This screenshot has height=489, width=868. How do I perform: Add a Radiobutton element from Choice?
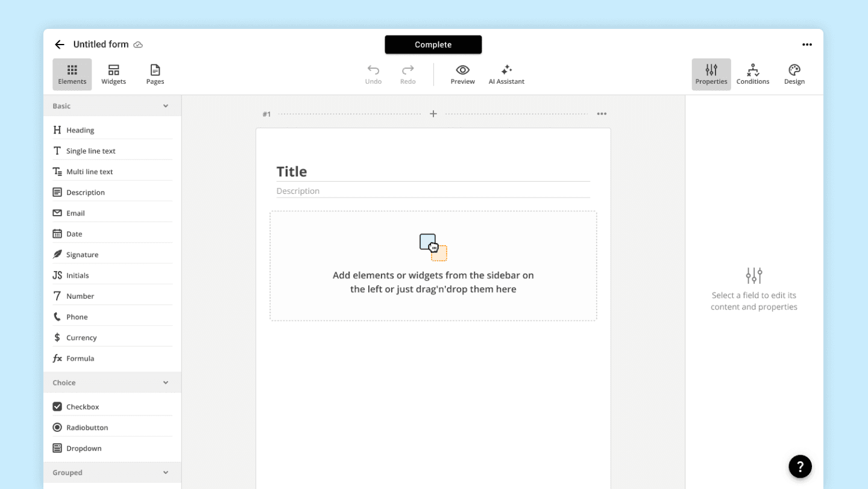click(112, 428)
